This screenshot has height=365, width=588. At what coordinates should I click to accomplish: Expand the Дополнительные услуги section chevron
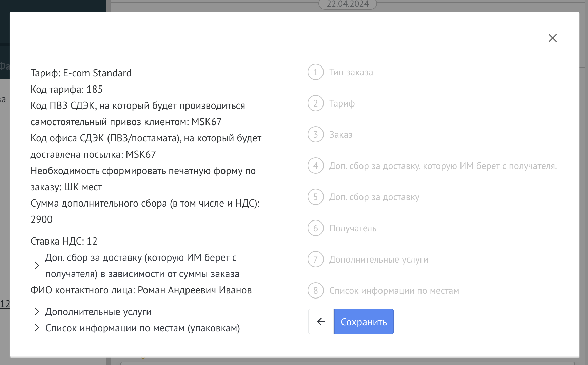37,312
